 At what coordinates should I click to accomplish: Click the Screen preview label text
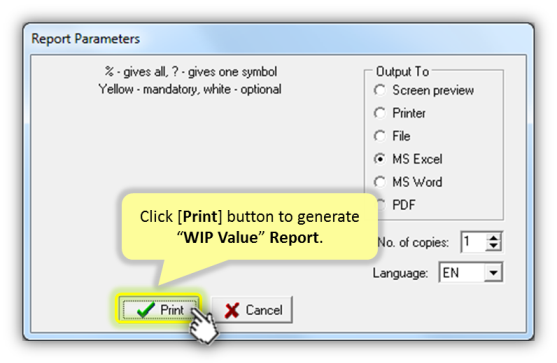point(433,90)
